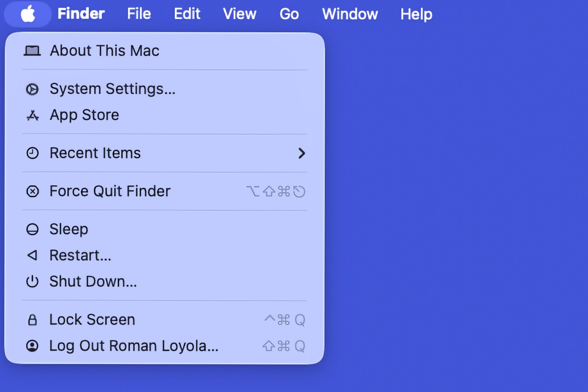588x392 pixels.
Task: Click the Sleep icon in menu
Action: click(x=32, y=229)
